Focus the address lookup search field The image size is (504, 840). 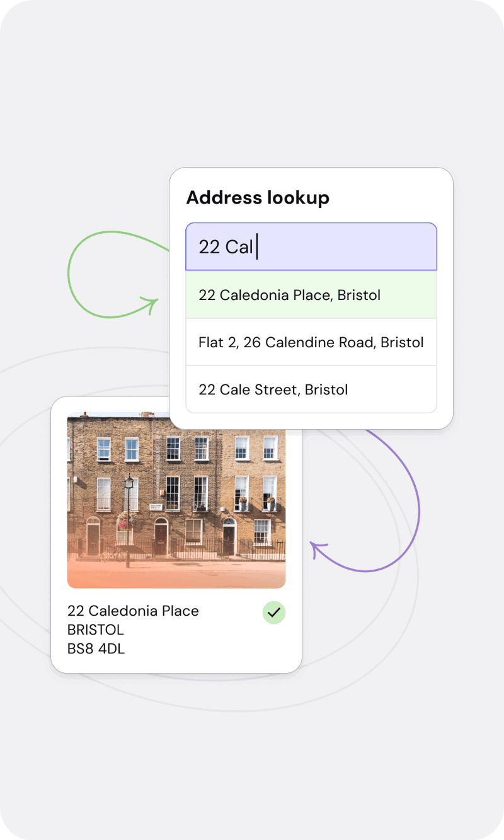(x=340, y=246)
